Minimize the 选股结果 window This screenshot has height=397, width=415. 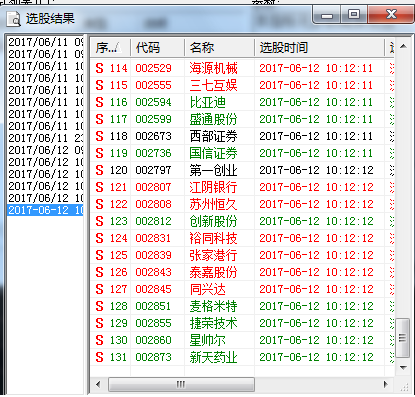[x=327, y=15]
